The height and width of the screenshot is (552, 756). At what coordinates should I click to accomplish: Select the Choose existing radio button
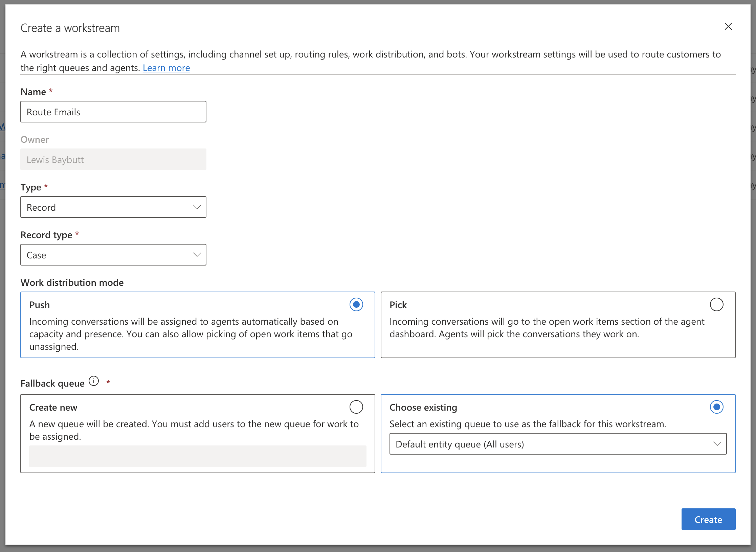point(716,407)
